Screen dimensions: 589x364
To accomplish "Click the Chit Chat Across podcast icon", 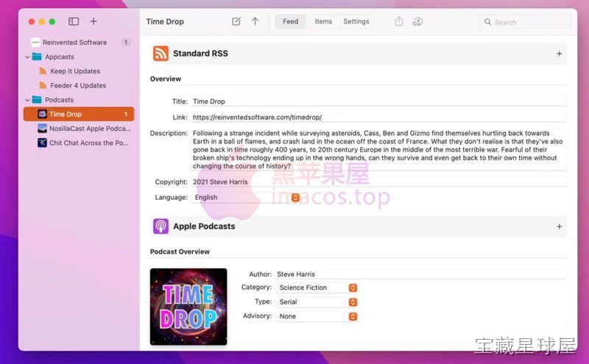I will (x=42, y=143).
